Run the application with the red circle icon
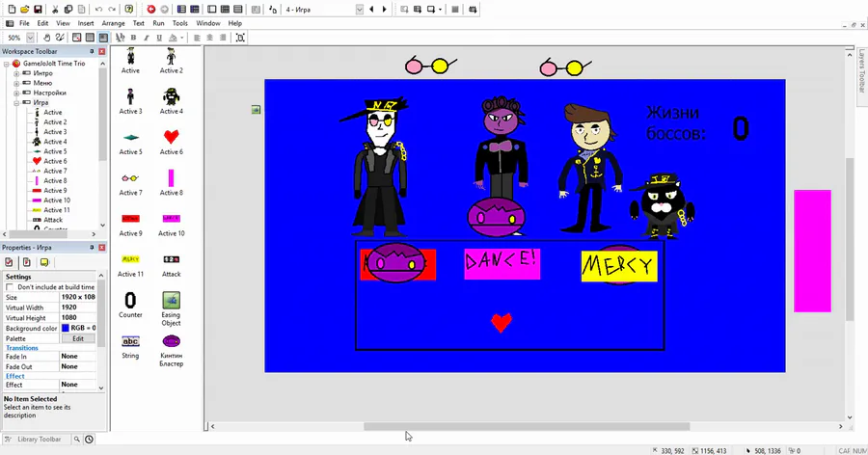Image resolution: width=868 pixels, height=455 pixels. tap(151, 10)
